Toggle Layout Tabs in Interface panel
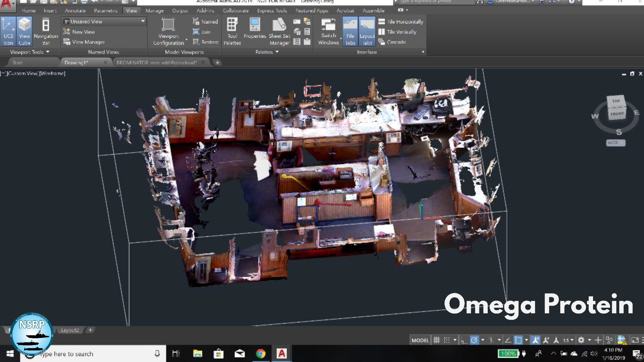This screenshot has width=644, height=362. coord(367,31)
